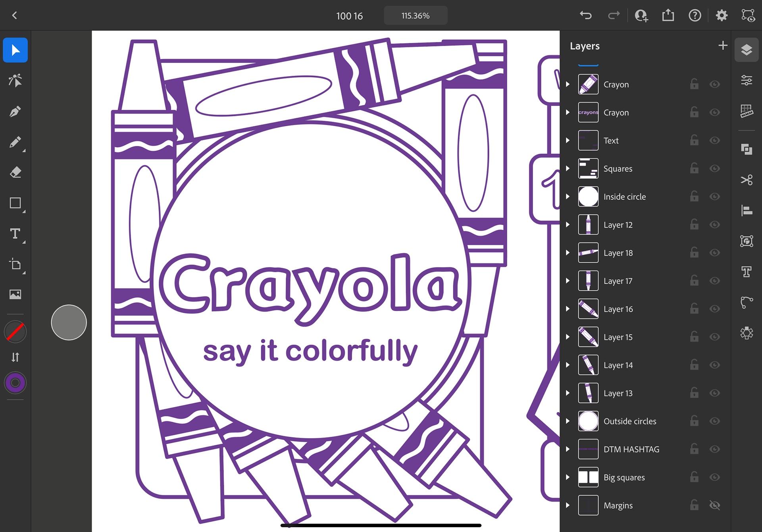
Task: Hide the Text layer
Action: click(x=715, y=140)
